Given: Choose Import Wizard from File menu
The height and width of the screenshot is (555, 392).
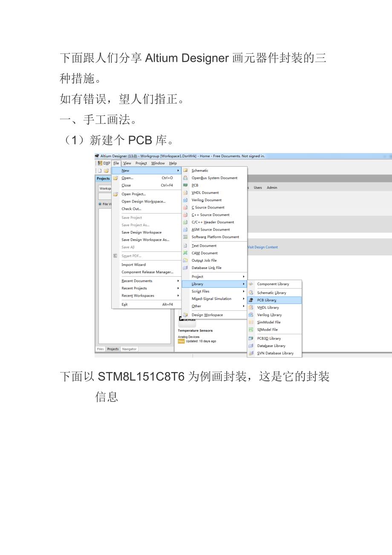Looking at the screenshot, I should pyautogui.click(x=133, y=265).
